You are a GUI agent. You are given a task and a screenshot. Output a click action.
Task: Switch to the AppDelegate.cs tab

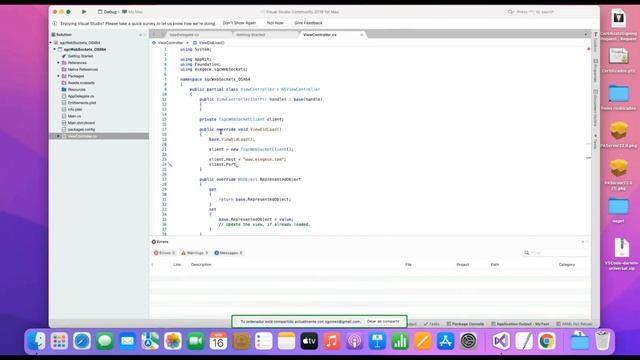pos(184,35)
